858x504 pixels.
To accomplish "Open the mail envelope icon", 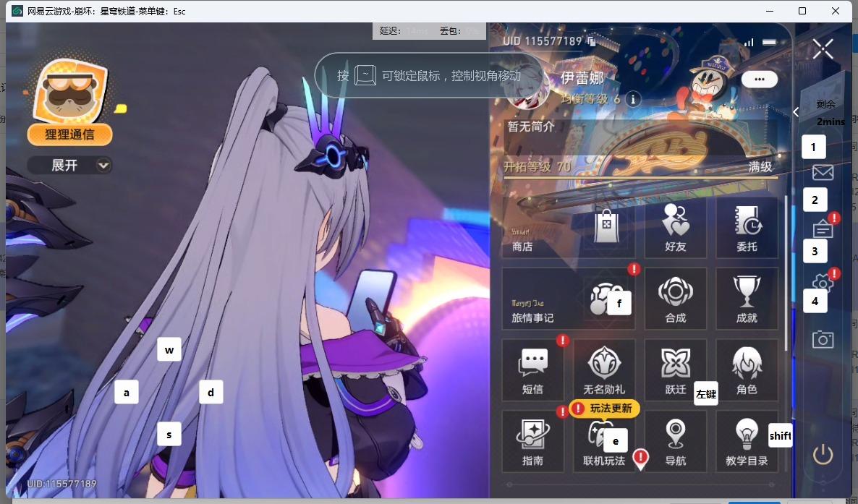I will click(x=823, y=172).
